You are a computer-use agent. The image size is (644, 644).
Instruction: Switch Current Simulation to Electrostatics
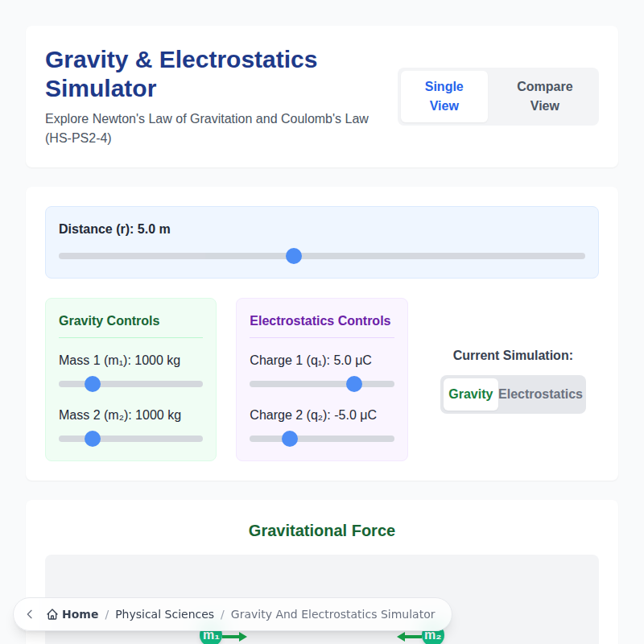(x=540, y=394)
